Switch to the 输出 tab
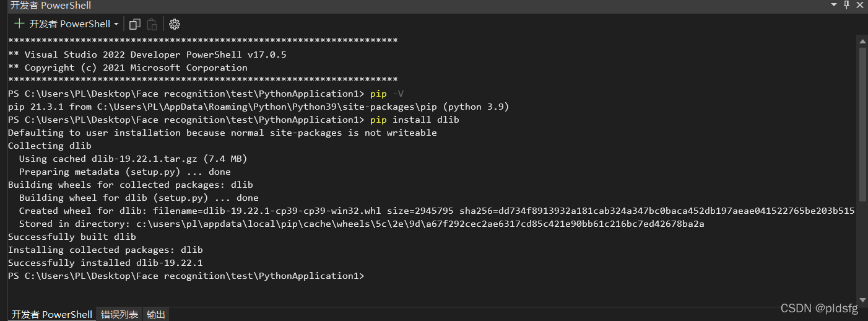The image size is (868, 321). (x=156, y=314)
